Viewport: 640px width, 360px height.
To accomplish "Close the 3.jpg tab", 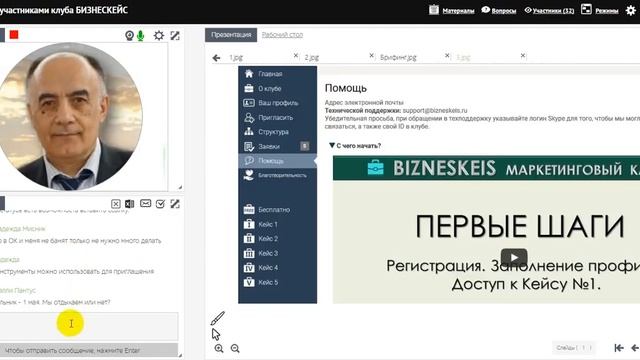I will coord(523,56).
